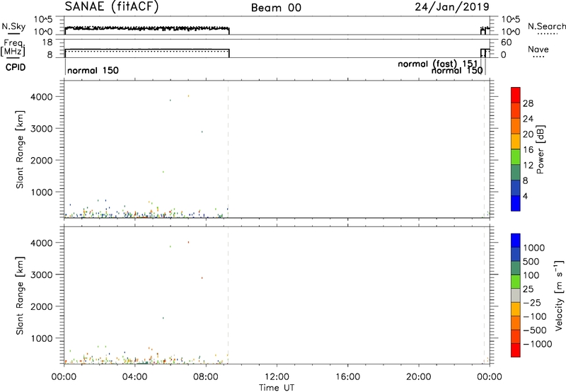Image resolution: width=566 pixels, height=392 pixels.
Task: Pick the red top segment of power colorbar
Action: [516, 95]
